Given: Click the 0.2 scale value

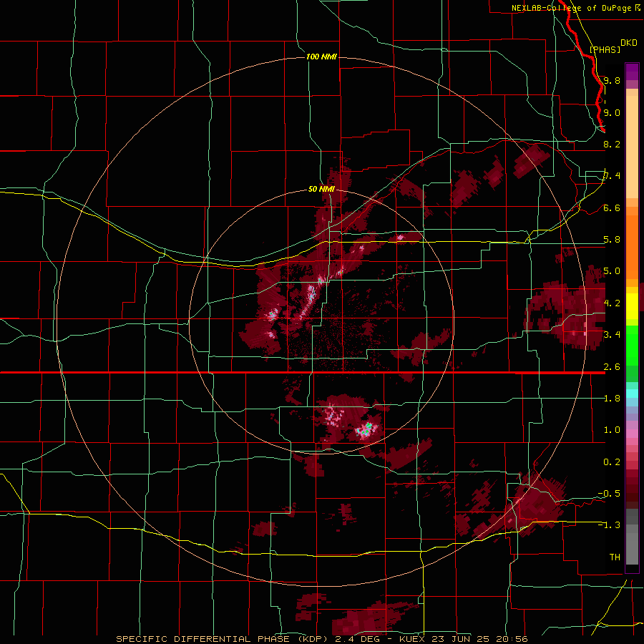Looking at the screenshot, I should click(612, 462).
